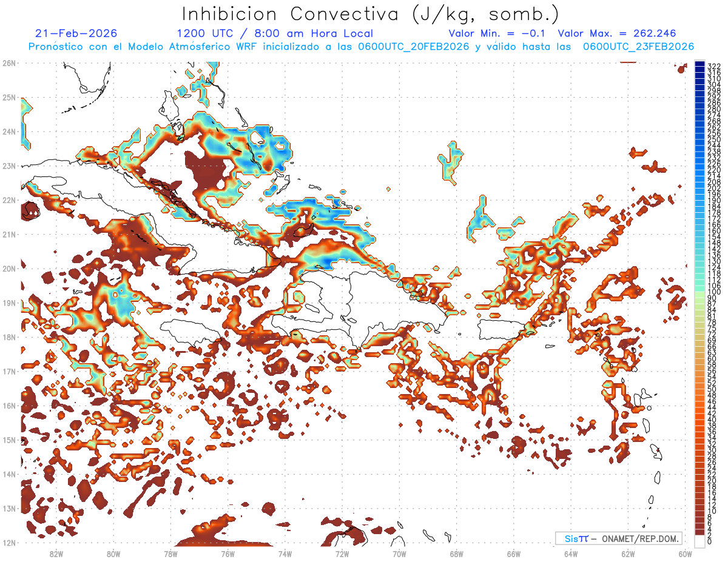Click the '18N' latitude label

click(x=8, y=337)
